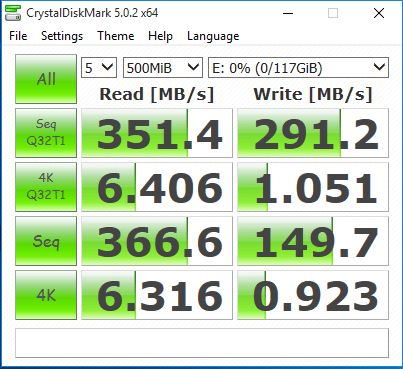Click the 4K Q32T1 write result 1.051
Viewport: 403px width, 369px height.
tap(313, 187)
